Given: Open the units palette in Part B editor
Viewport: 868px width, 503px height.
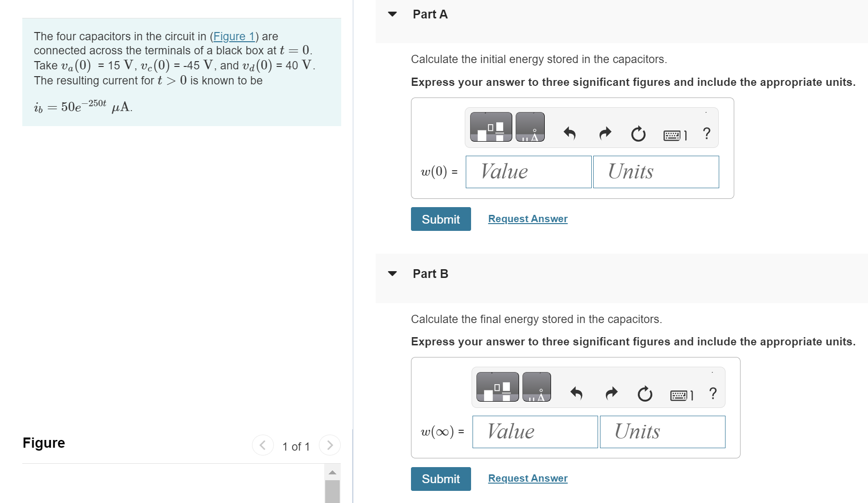Looking at the screenshot, I should 538,387.
